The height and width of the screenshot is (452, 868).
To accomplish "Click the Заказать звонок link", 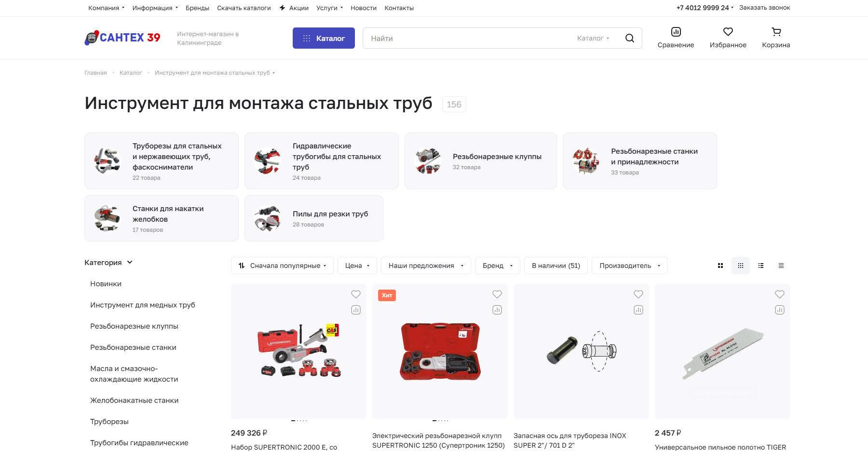I will click(x=764, y=8).
